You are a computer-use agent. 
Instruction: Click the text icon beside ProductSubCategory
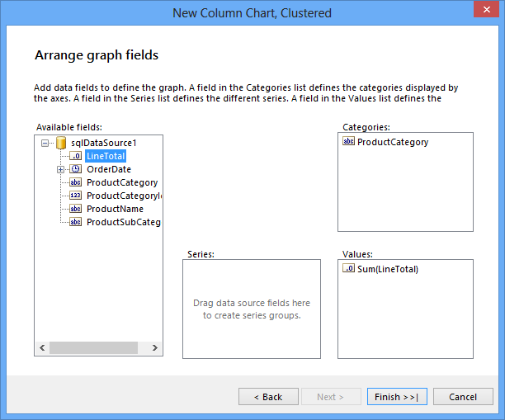pos(75,222)
